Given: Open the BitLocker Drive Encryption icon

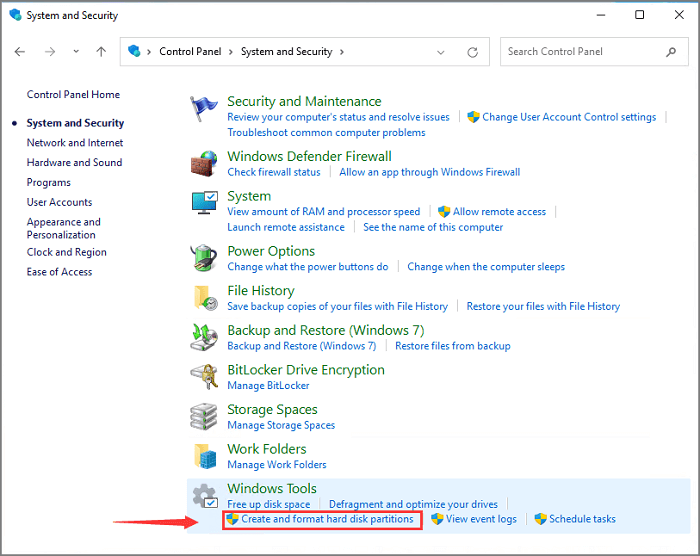Looking at the screenshot, I should (204, 377).
